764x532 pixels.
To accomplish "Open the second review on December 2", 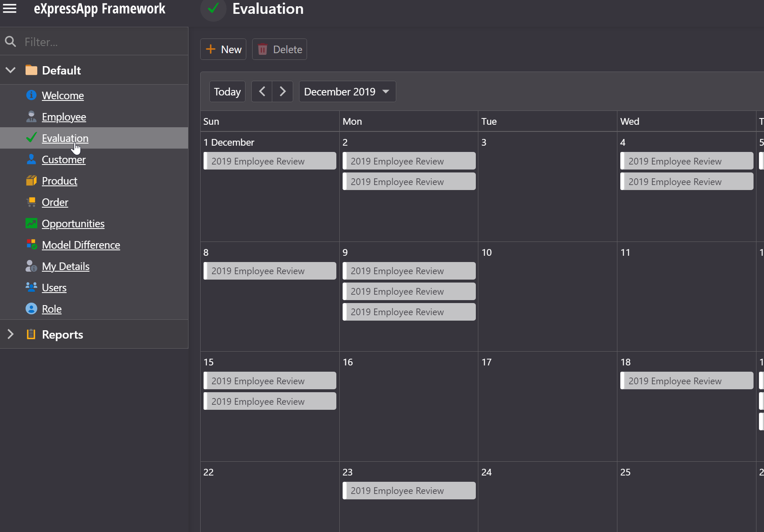I will click(409, 182).
